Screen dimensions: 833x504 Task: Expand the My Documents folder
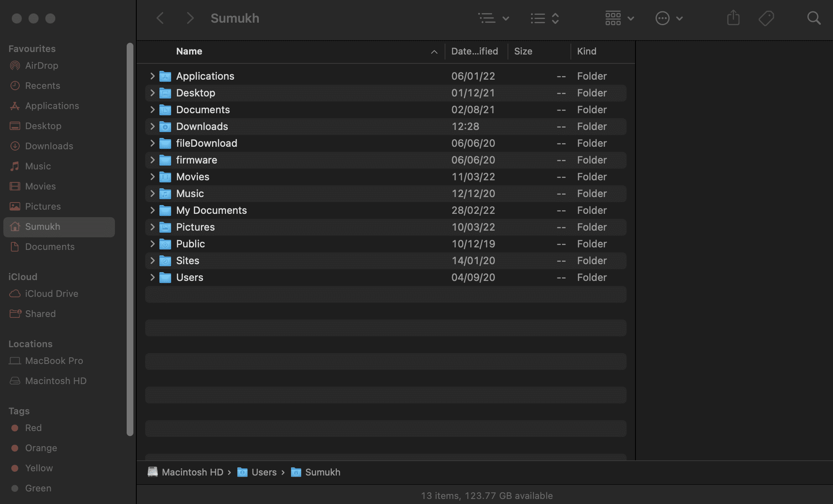coord(152,210)
